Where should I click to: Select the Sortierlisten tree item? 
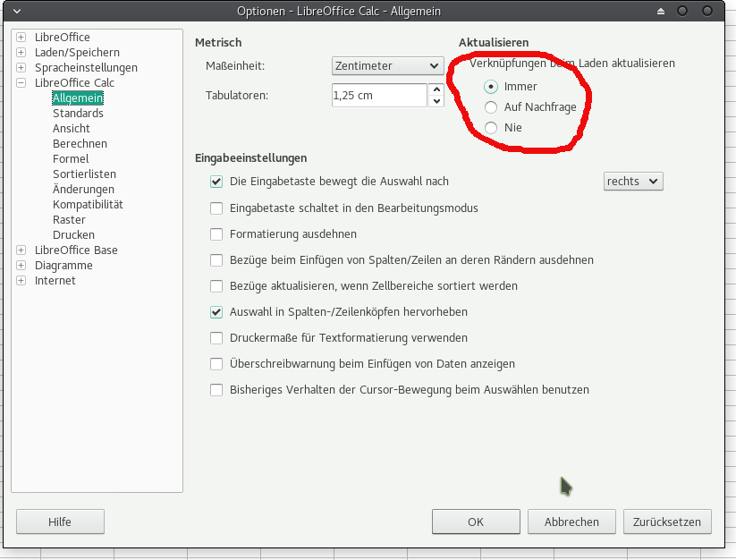pos(84,174)
